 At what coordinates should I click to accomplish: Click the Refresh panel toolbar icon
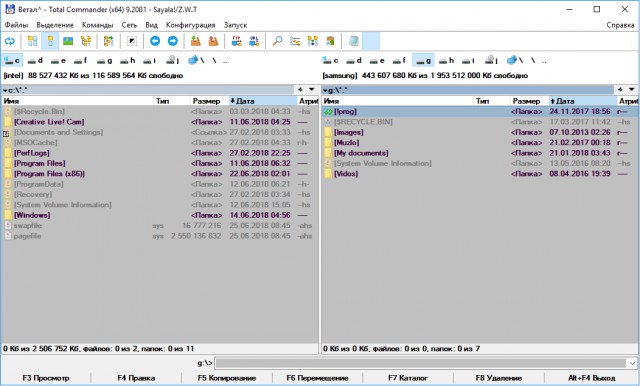[9, 41]
